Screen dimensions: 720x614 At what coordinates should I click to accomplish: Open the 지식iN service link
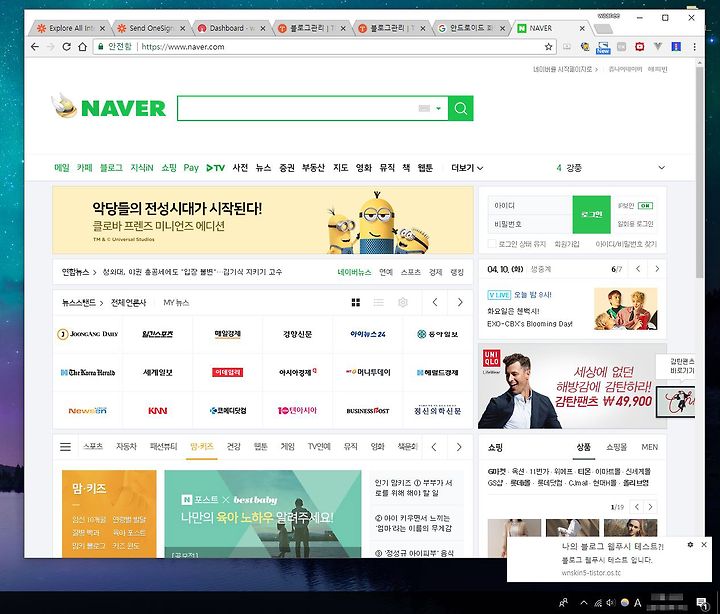pos(141,168)
